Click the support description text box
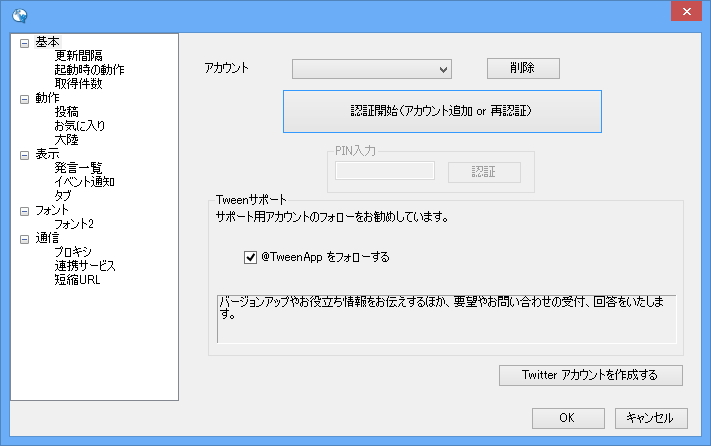This screenshot has width=711, height=446. click(x=447, y=319)
